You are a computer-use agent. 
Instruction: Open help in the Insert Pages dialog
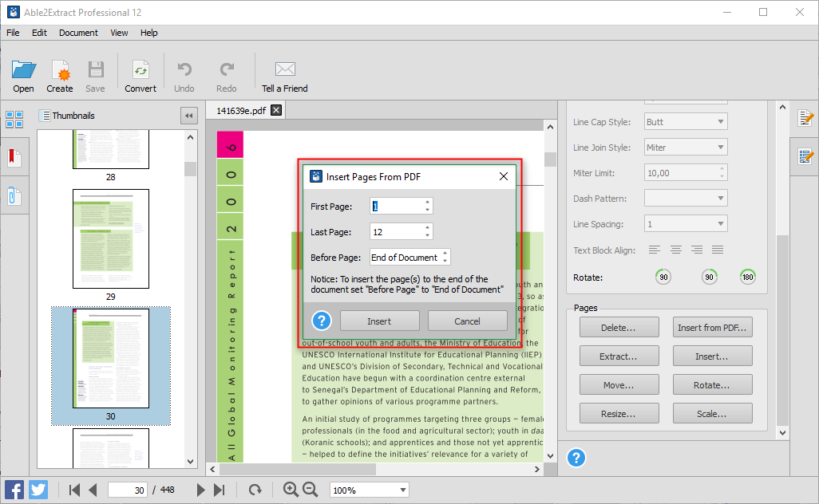[322, 321]
